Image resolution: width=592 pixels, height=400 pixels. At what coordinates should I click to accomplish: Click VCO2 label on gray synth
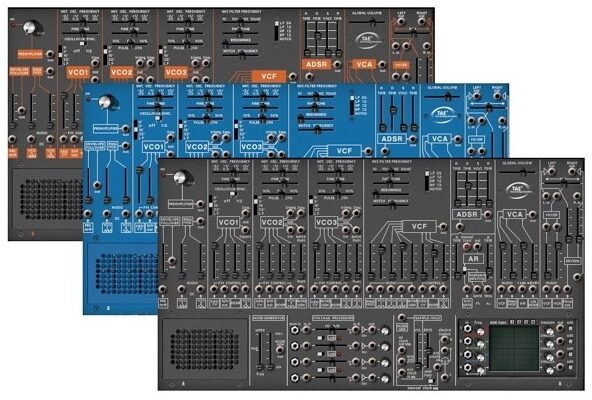pyautogui.click(x=272, y=222)
